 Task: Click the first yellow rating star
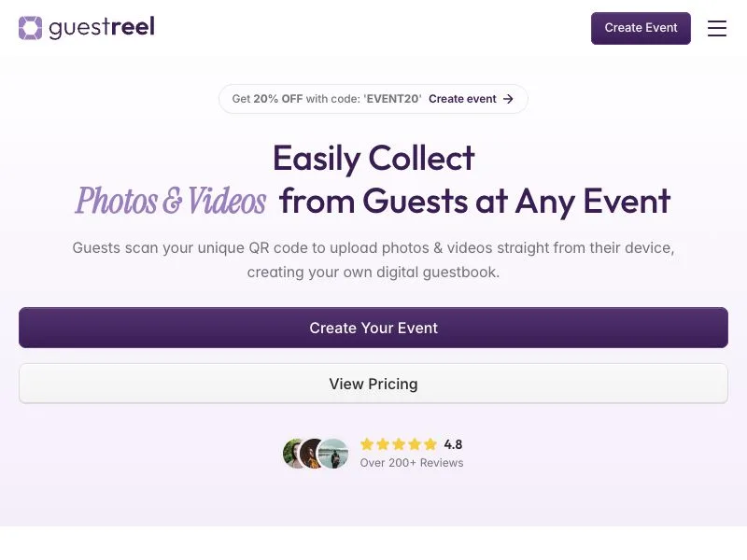tap(367, 444)
